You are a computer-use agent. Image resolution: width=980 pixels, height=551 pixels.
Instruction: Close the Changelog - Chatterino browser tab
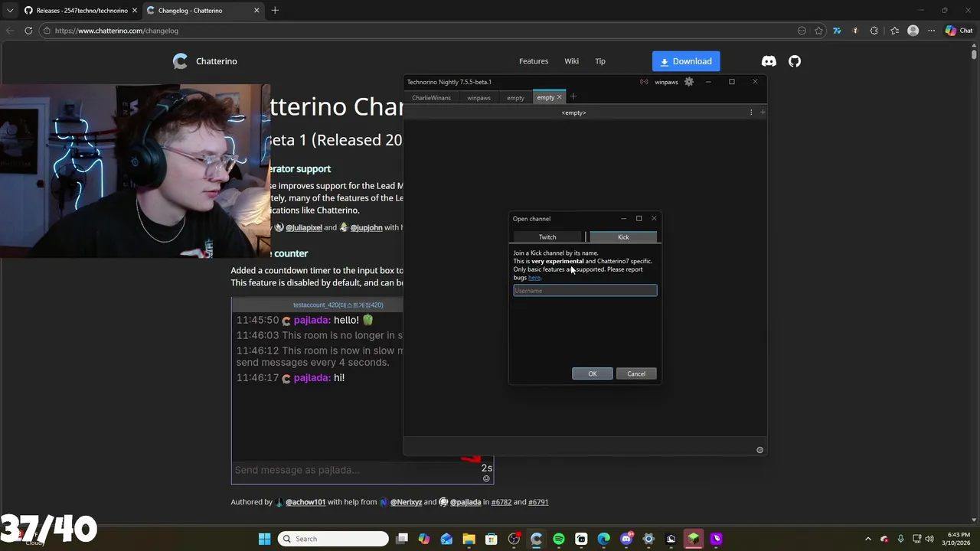point(256,11)
